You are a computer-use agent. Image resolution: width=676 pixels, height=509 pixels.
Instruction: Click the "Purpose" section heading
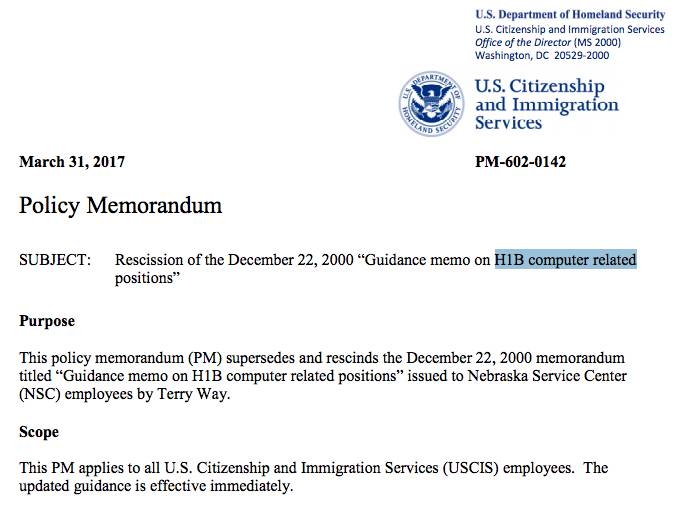(x=47, y=321)
